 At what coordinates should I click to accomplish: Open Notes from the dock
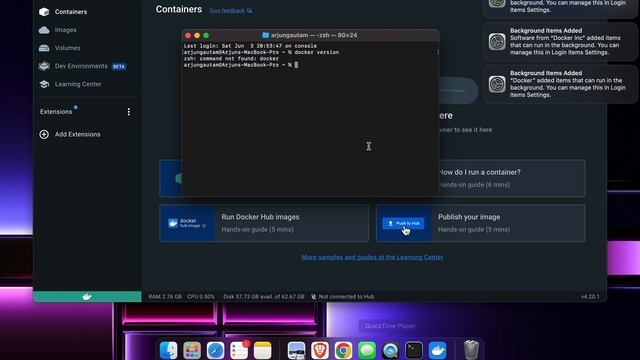tap(262, 350)
